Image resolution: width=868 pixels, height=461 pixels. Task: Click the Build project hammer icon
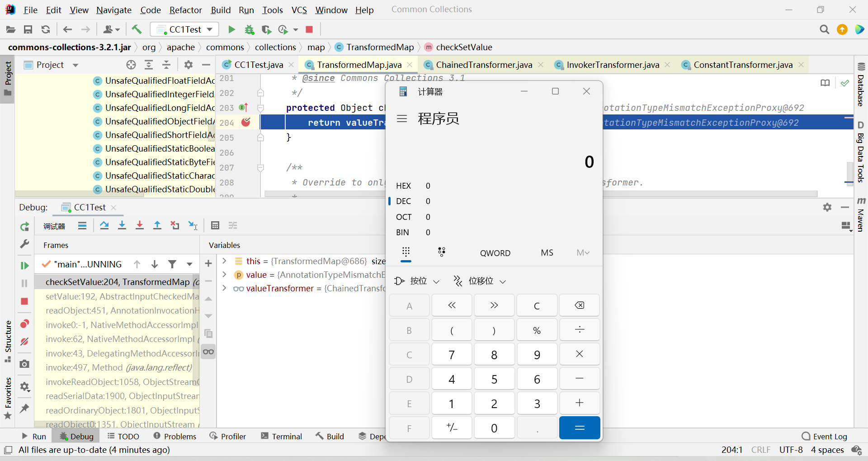coord(137,29)
